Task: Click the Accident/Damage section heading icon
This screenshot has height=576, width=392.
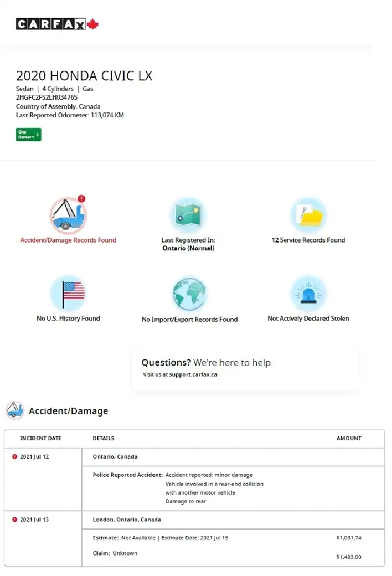Action: pyautogui.click(x=15, y=410)
